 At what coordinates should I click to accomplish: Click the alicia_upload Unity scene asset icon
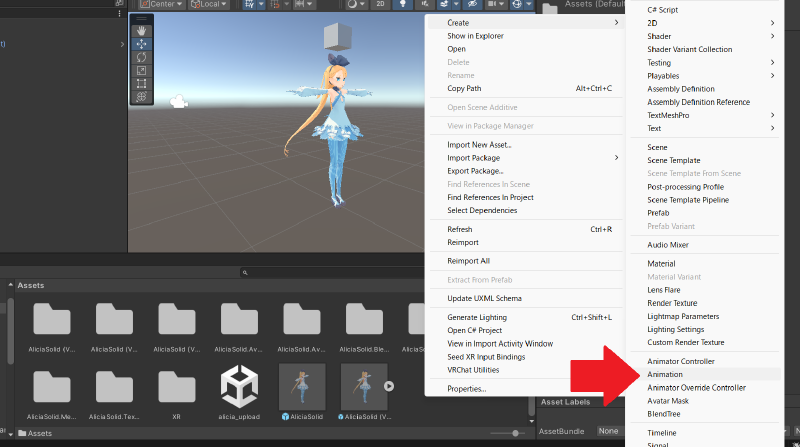239,384
